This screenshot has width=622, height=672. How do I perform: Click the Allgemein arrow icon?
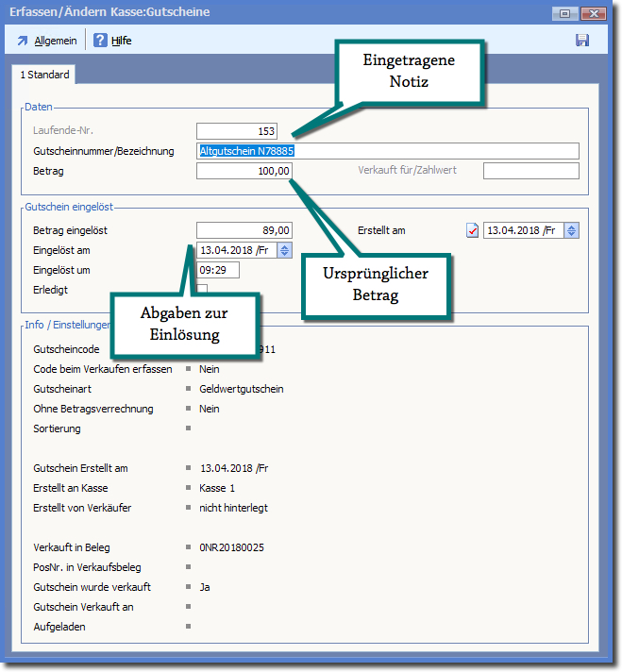click(23, 41)
